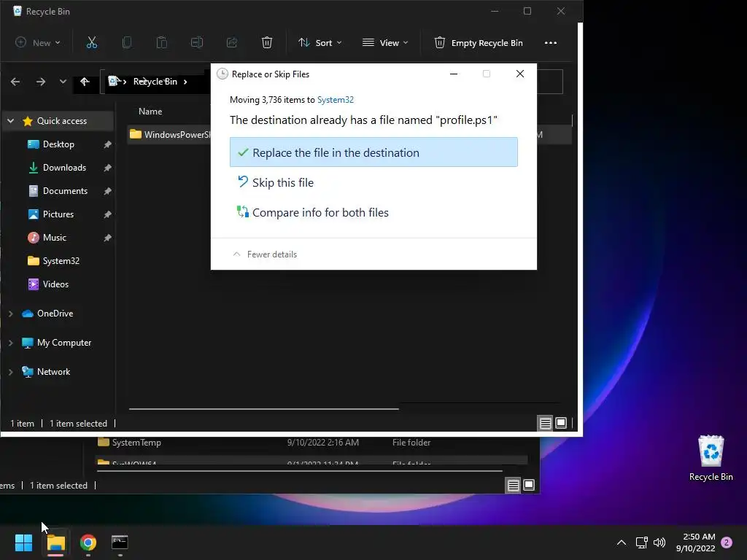Open Documents in the sidebar
The image size is (747, 560).
click(65, 191)
